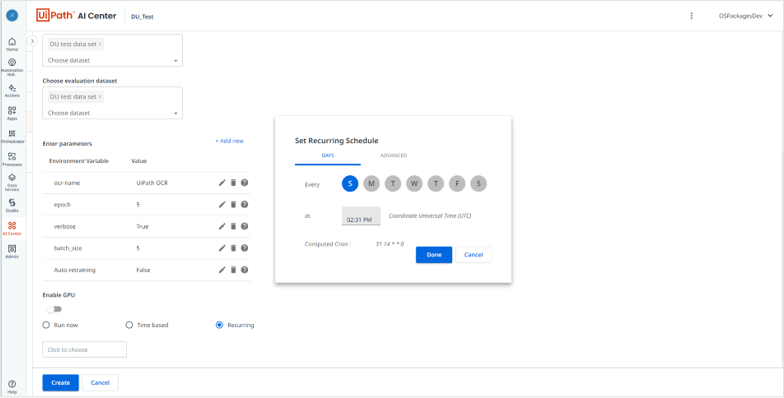Edit the ocr-name parameter
Viewport: 784px width, 398px height.
(222, 183)
